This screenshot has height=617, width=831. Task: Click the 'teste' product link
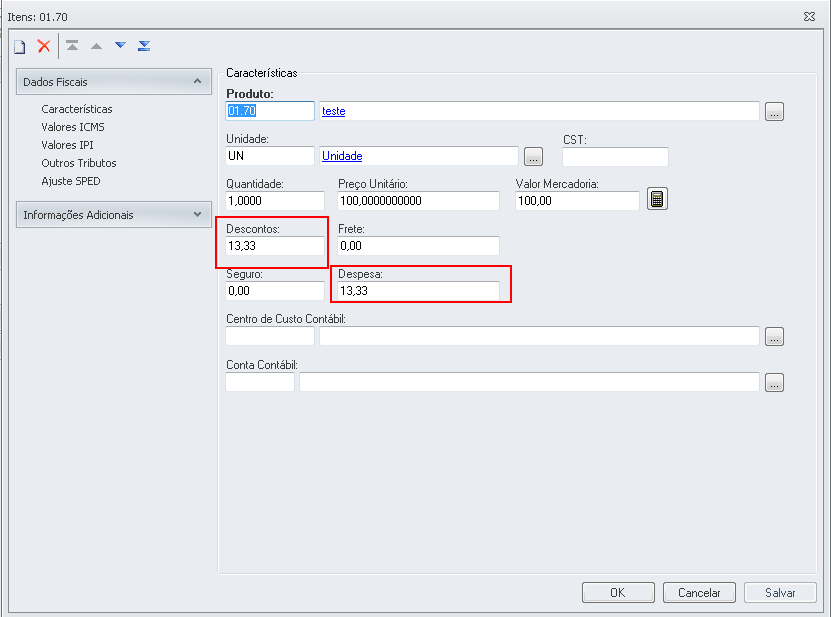(x=333, y=111)
